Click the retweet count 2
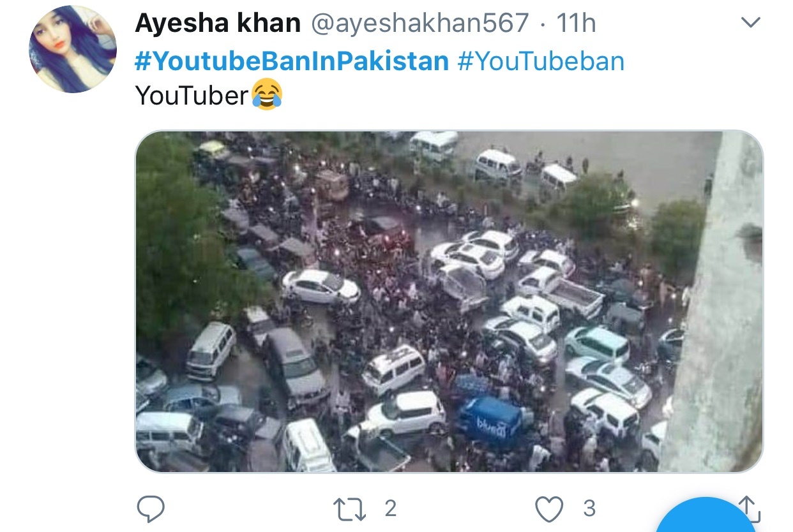The width and height of the screenshot is (793, 532). (x=390, y=508)
